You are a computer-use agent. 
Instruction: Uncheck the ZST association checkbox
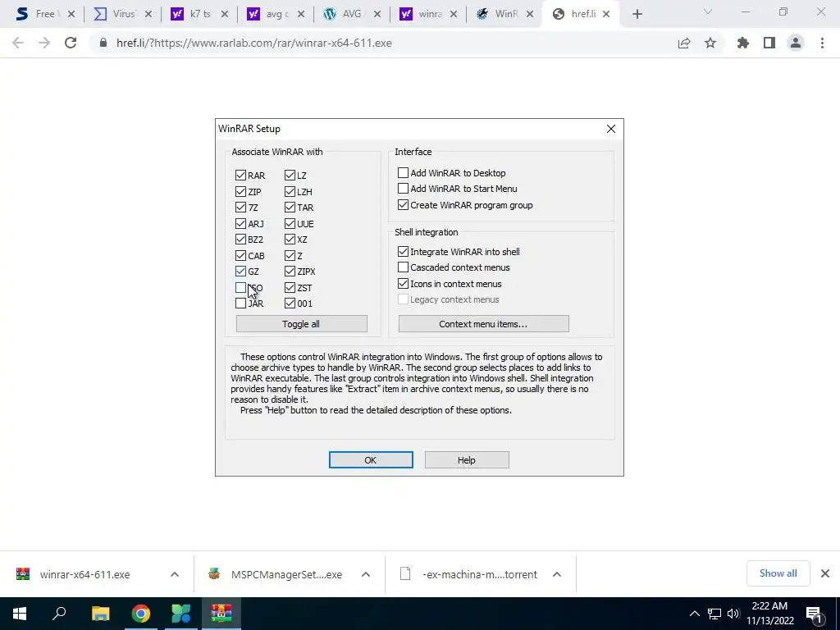(290, 288)
